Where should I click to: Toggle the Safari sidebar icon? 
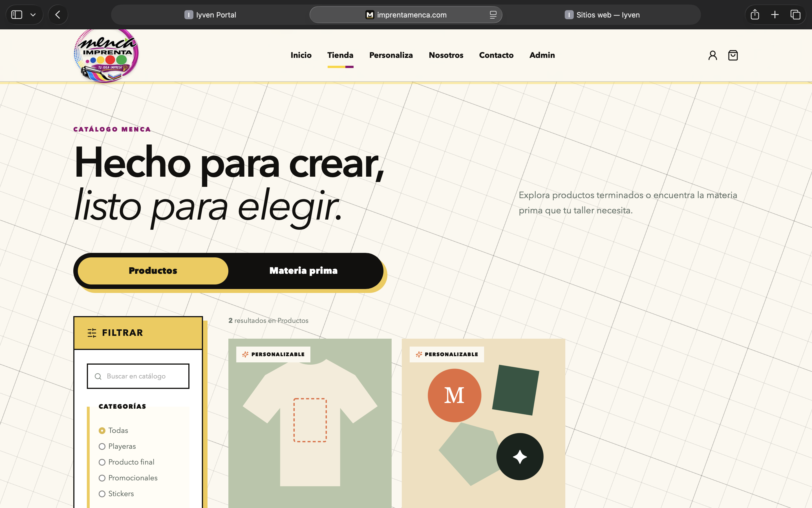pos(16,15)
